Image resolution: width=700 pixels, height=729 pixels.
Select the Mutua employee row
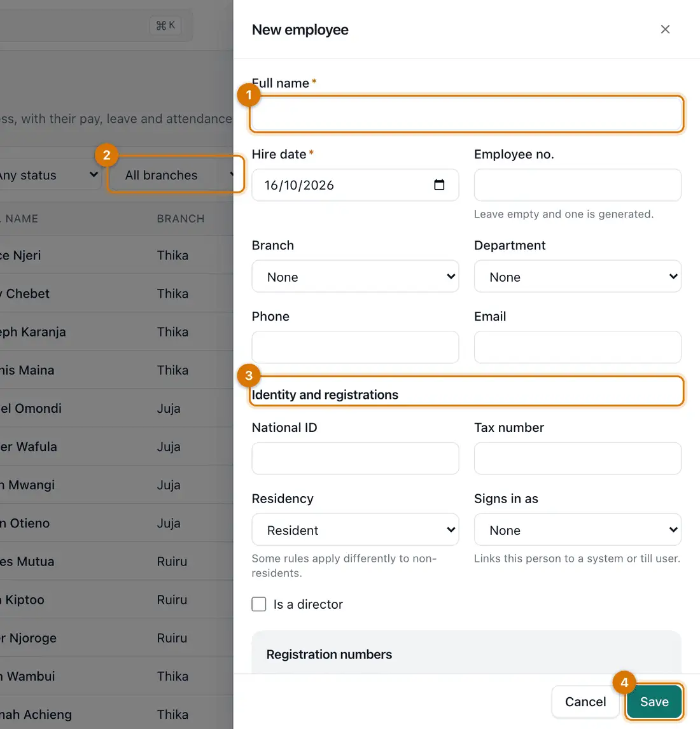[116, 561]
